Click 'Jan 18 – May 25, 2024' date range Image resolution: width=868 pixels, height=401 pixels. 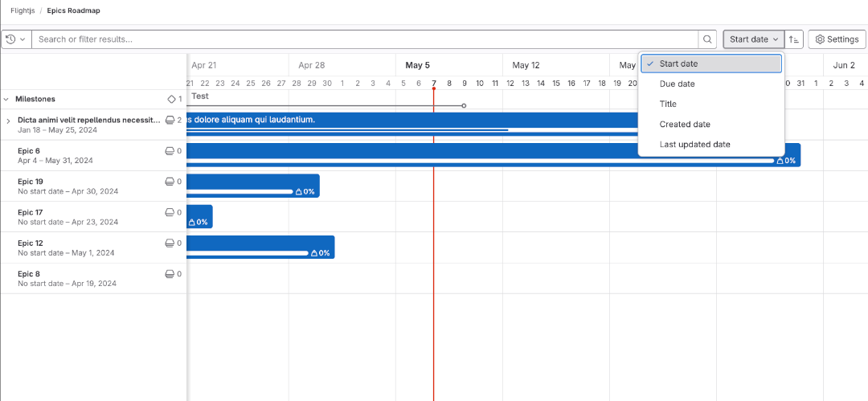click(58, 129)
